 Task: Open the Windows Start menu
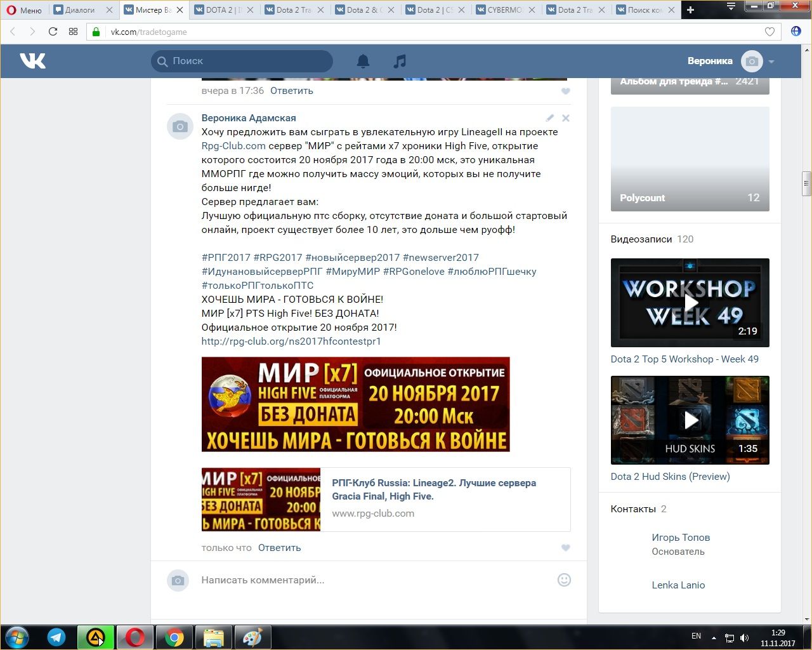17,637
